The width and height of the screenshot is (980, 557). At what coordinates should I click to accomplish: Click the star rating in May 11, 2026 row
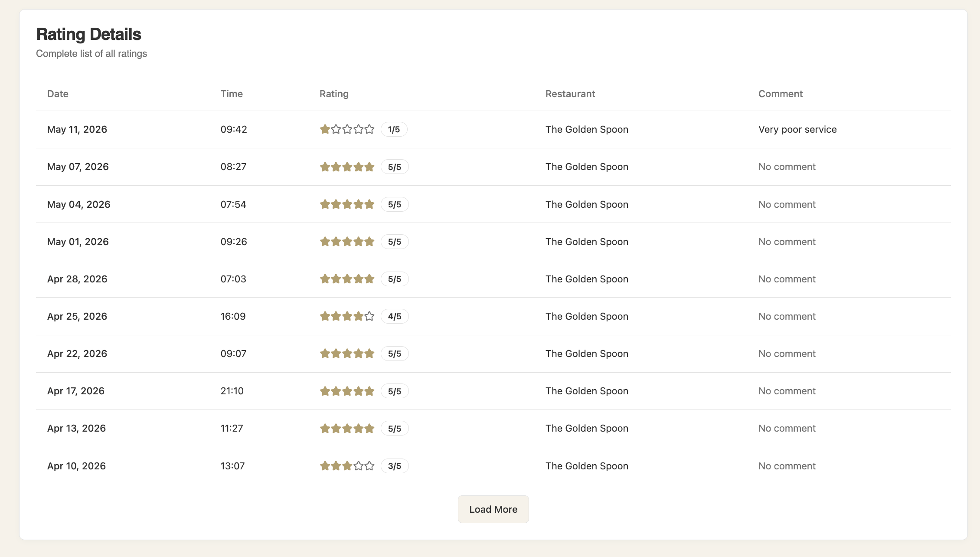point(347,129)
